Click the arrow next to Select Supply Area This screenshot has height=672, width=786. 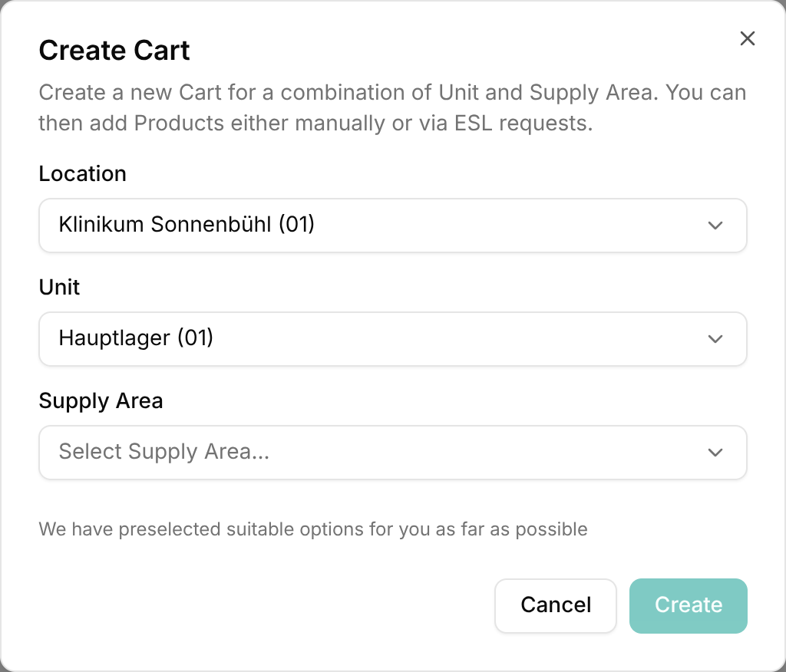pos(715,453)
